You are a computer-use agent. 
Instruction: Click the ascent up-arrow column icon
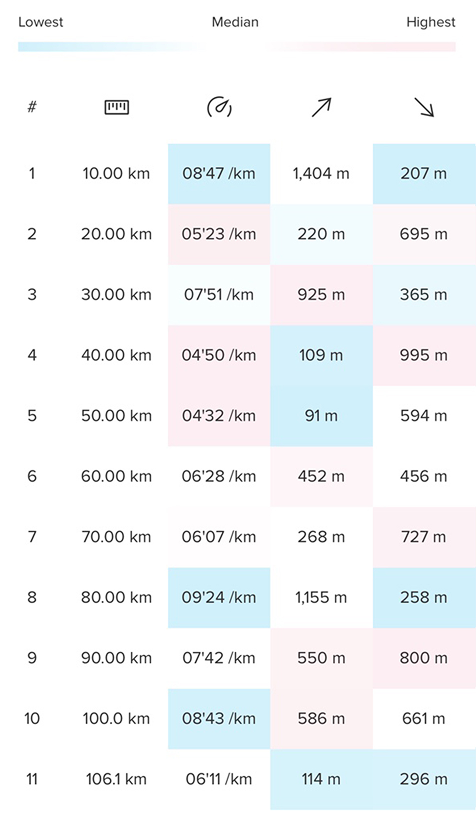point(321,107)
